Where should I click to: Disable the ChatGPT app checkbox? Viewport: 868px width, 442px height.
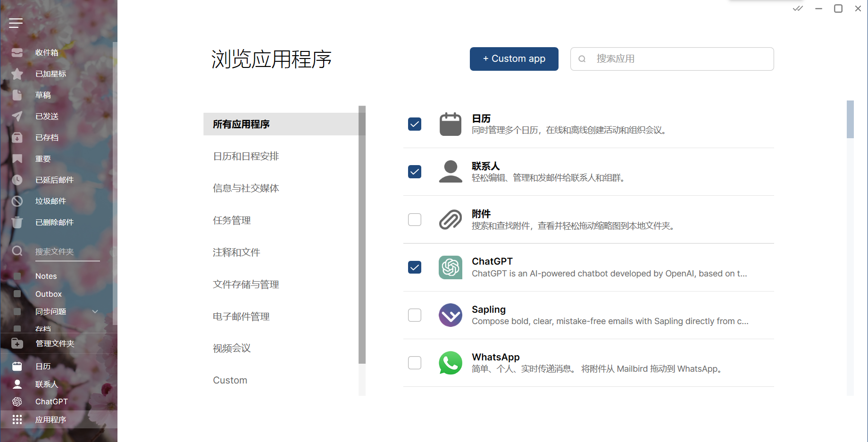pyautogui.click(x=415, y=267)
